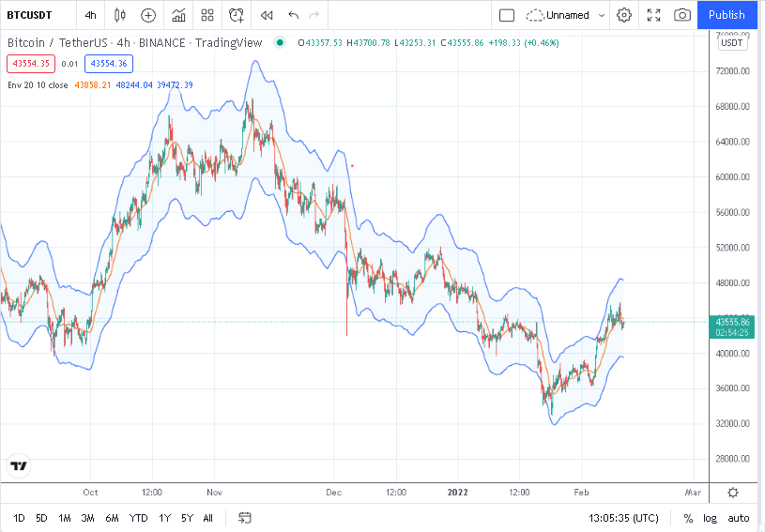Click the cloud save icon beside Unnamed
The height and width of the screenshot is (532, 765).
click(535, 16)
